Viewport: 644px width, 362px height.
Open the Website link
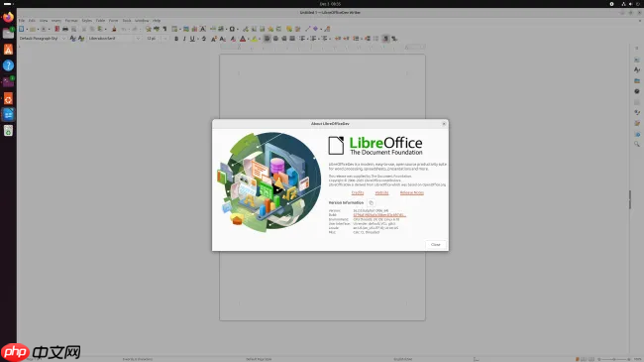coord(381,193)
